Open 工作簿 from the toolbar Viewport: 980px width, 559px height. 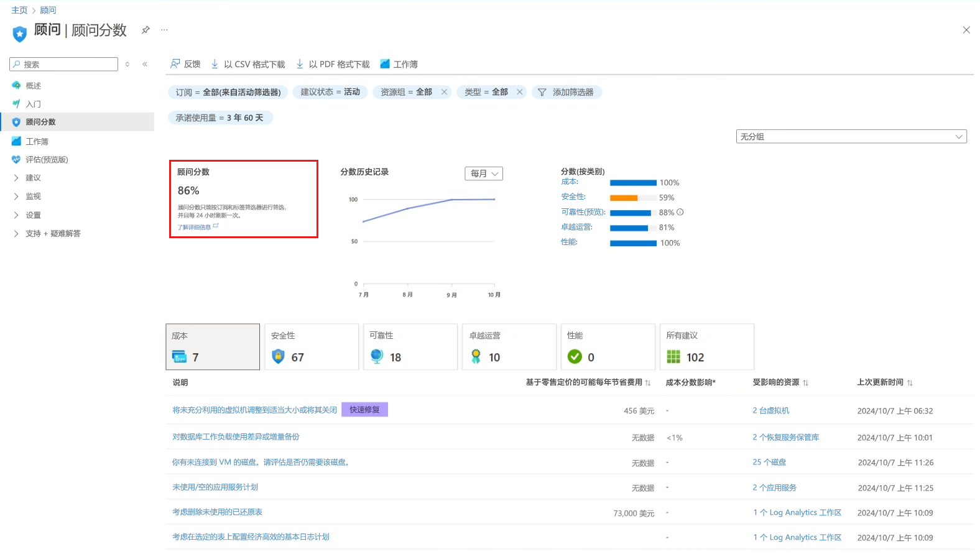tap(399, 64)
